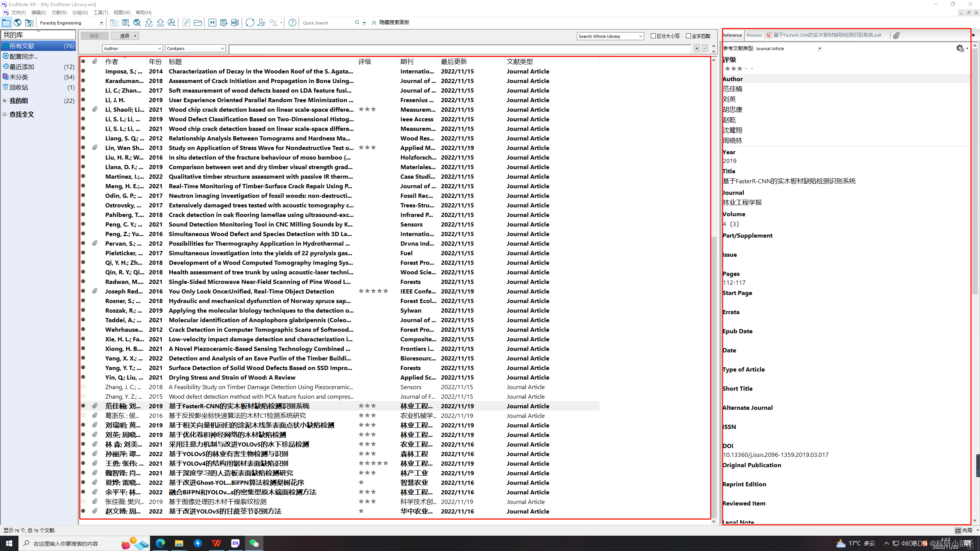Expand the 我的组 group in sidebar
980x551 pixels.
click(4, 100)
